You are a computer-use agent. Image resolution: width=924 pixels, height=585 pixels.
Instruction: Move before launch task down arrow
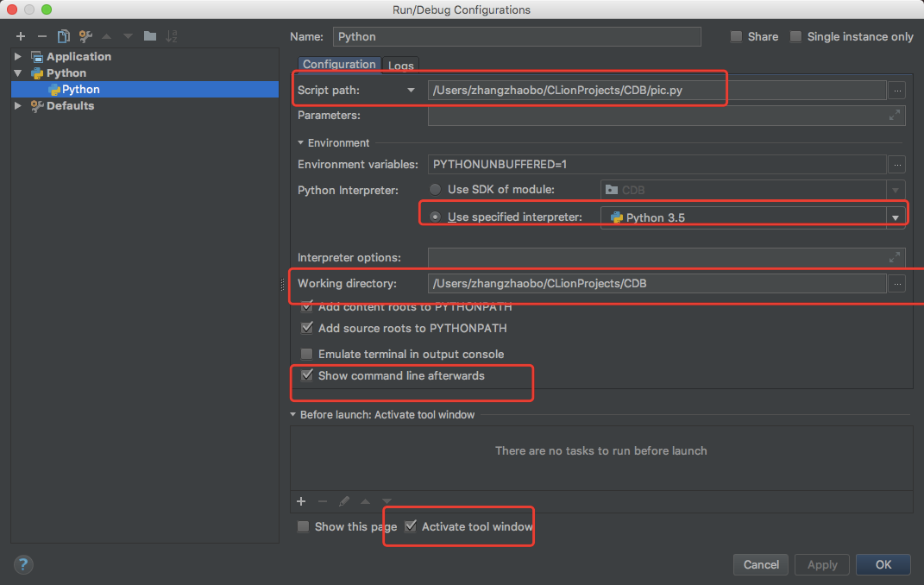click(x=387, y=501)
